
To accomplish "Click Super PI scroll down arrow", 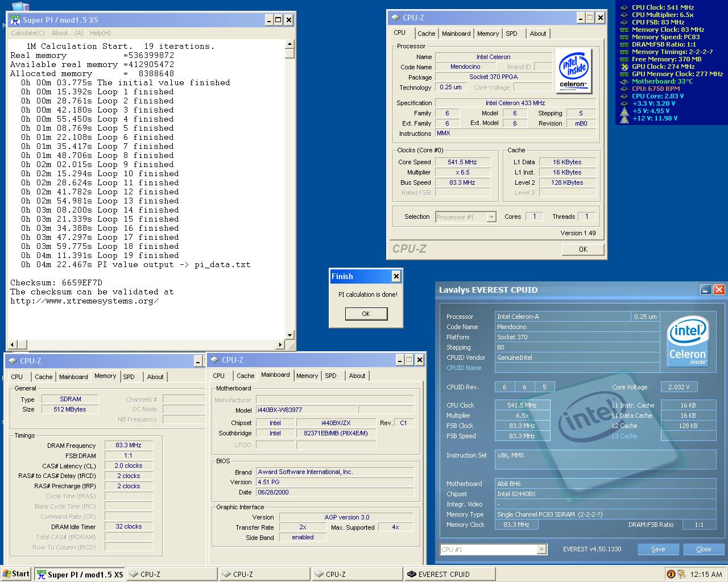I will [x=289, y=335].
